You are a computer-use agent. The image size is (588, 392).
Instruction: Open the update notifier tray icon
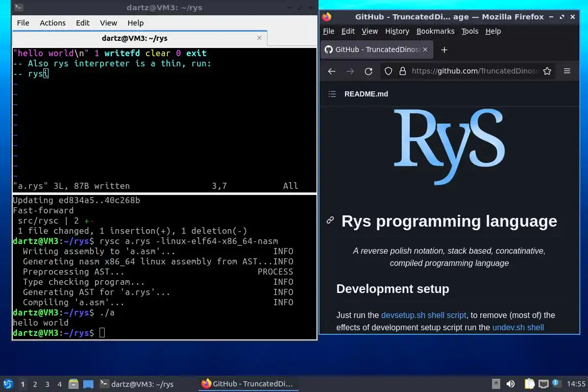tap(557, 383)
